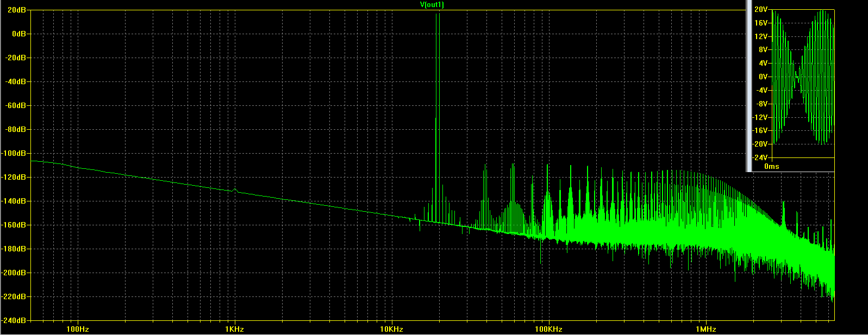
Task: Click the 1MHz frequency axis label
Action: [x=705, y=329]
